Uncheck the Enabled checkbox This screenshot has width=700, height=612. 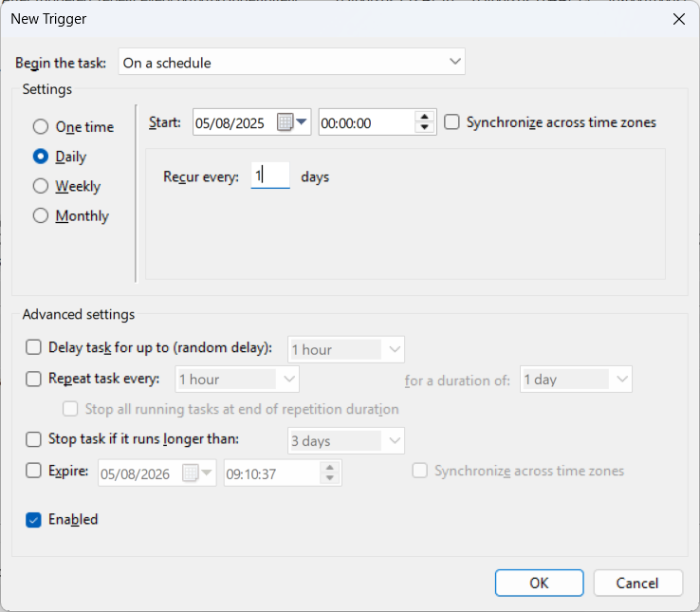pyautogui.click(x=34, y=520)
